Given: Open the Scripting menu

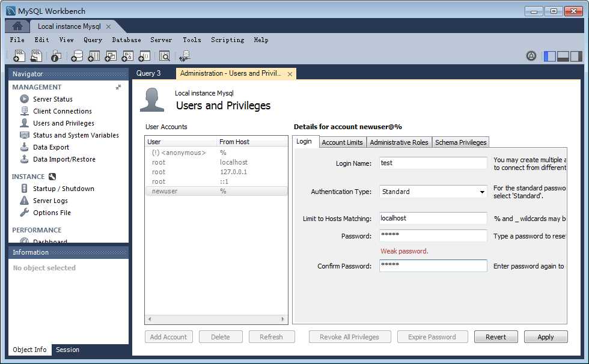Looking at the screenshot, I should click(x=227, y=40).
